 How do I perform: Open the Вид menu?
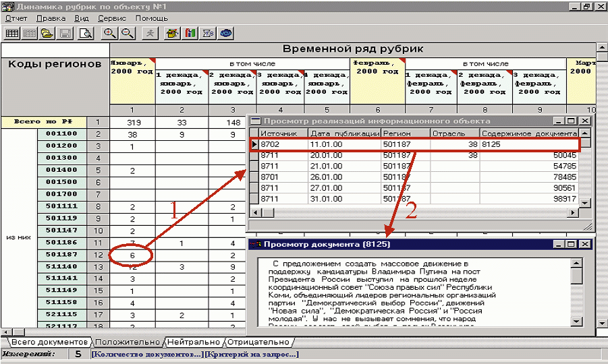(x=82, y=18)
